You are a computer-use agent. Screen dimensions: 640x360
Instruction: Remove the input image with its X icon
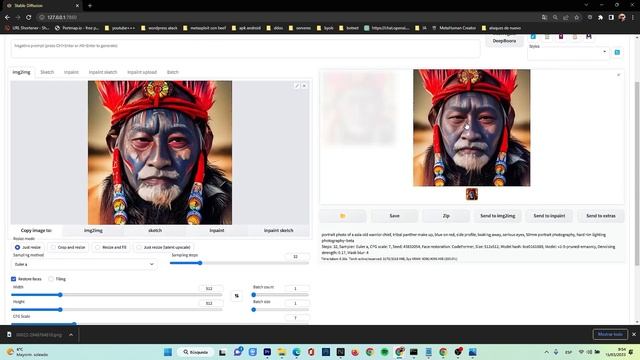(x=304, y=86)
